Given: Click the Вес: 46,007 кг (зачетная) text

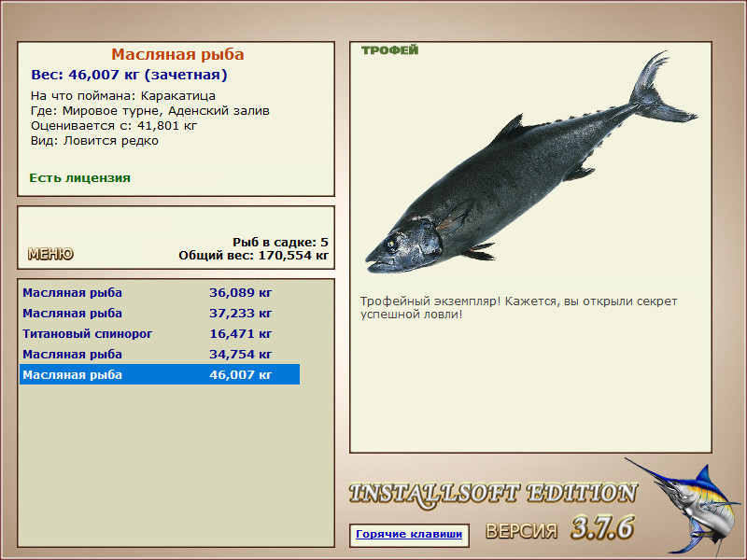Looking at the screenshot, I should [x=129, y=75].
